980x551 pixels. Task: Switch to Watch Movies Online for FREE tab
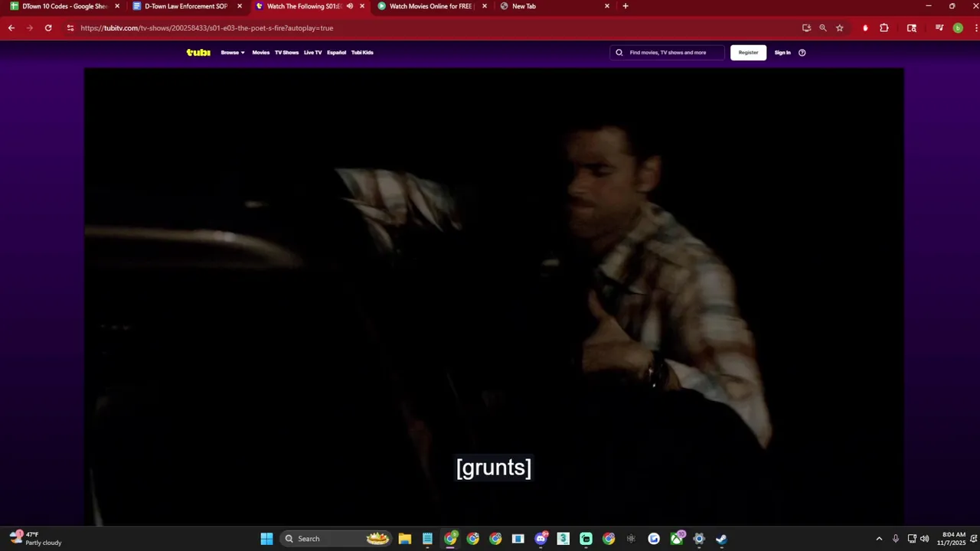coord(431,6)
